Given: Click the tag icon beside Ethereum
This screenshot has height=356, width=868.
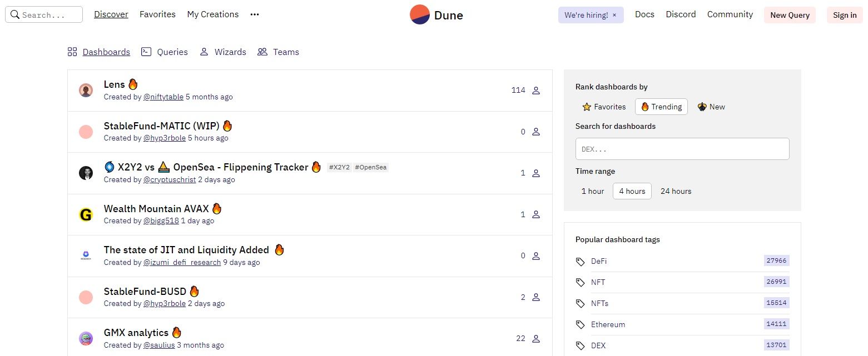Looking at the screenshot, I should coord(581,325).
